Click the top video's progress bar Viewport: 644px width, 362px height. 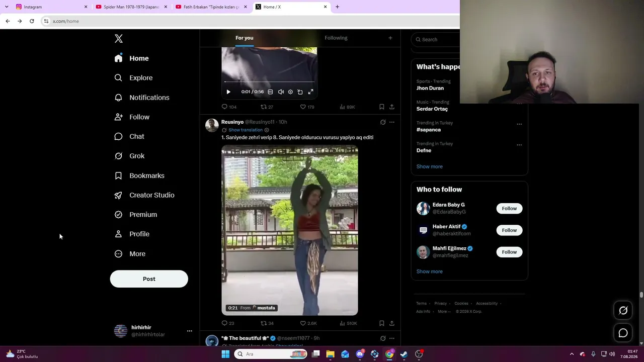(269, 81)
